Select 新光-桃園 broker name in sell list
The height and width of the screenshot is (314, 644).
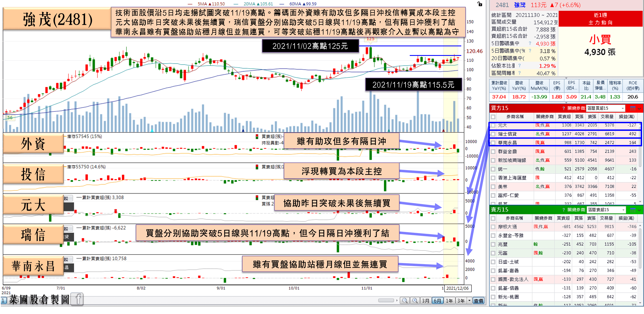tap(508, 297)
